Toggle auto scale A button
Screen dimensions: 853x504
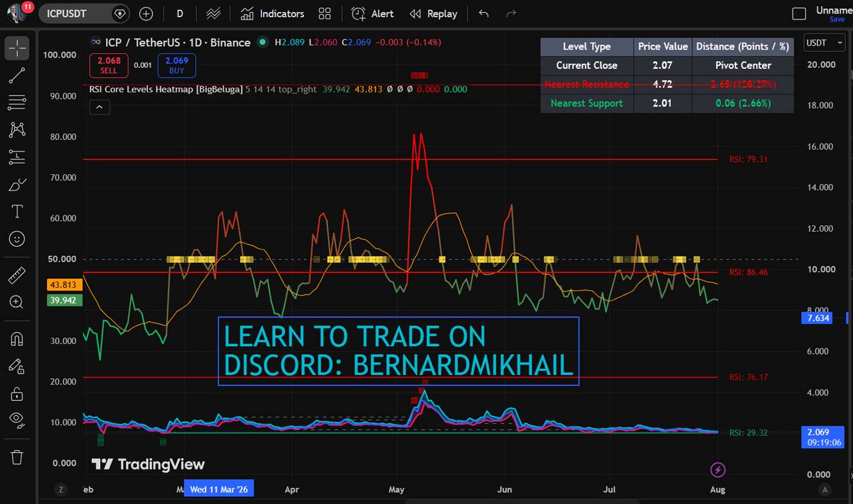(825, 489)
